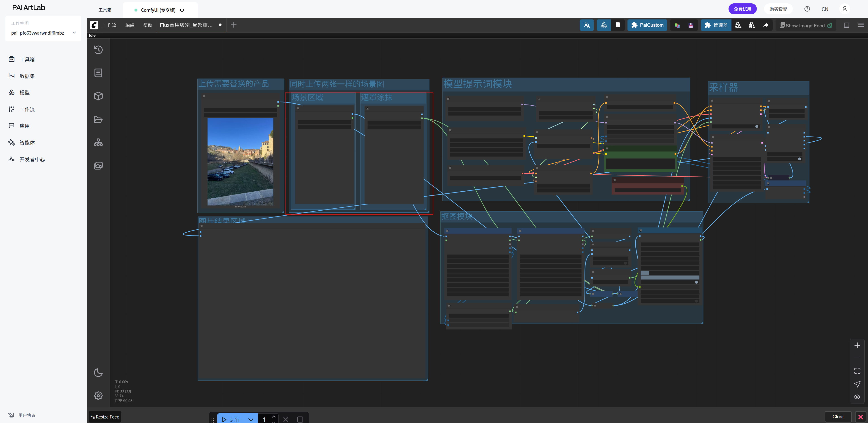Click the bookmark icon in top toolbar
This screenshot has height=423, width=868.
pos(618,25)
